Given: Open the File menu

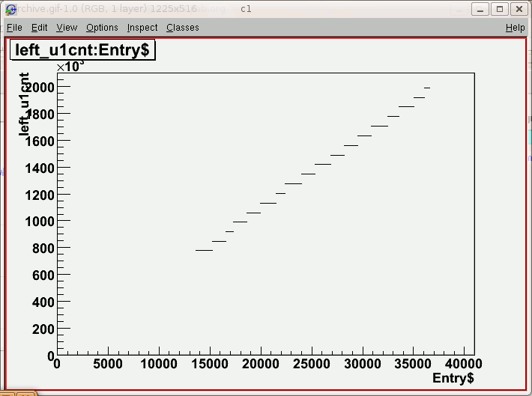Looking at the screenshot, I should (14, 28).
